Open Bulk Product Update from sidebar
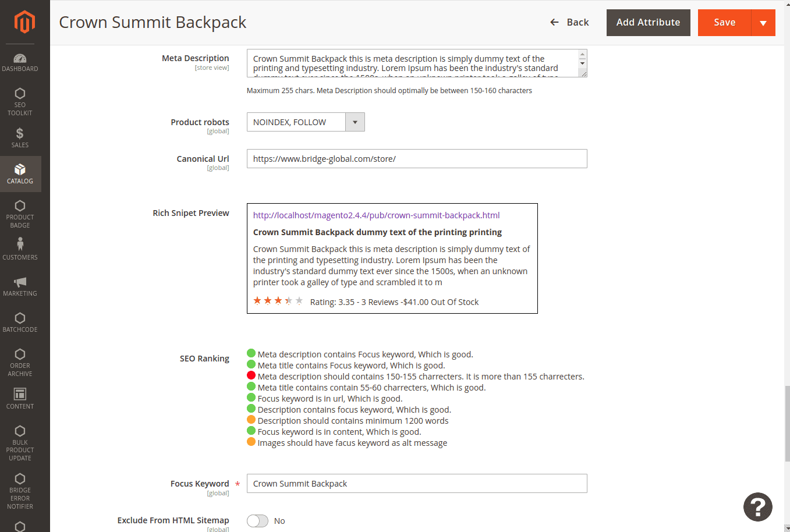Image resolution: width=790 pixels, height=532 pixels. 20,444
